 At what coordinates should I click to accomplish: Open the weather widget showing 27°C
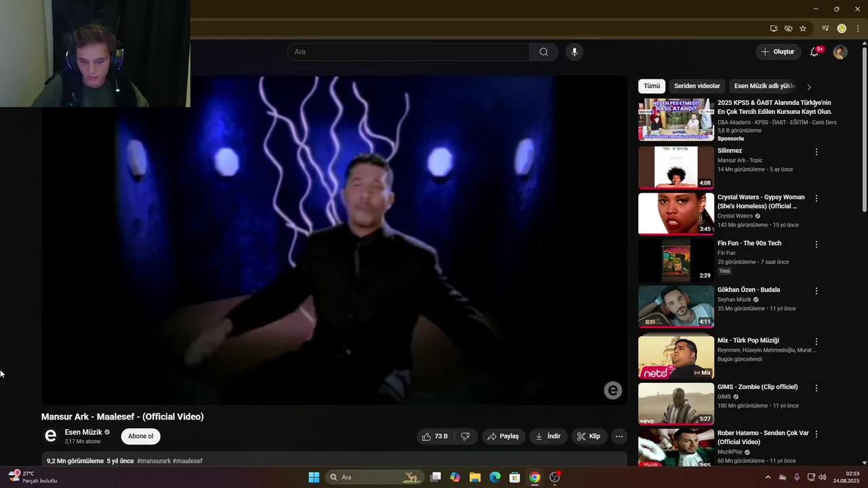tap(33, 477)
